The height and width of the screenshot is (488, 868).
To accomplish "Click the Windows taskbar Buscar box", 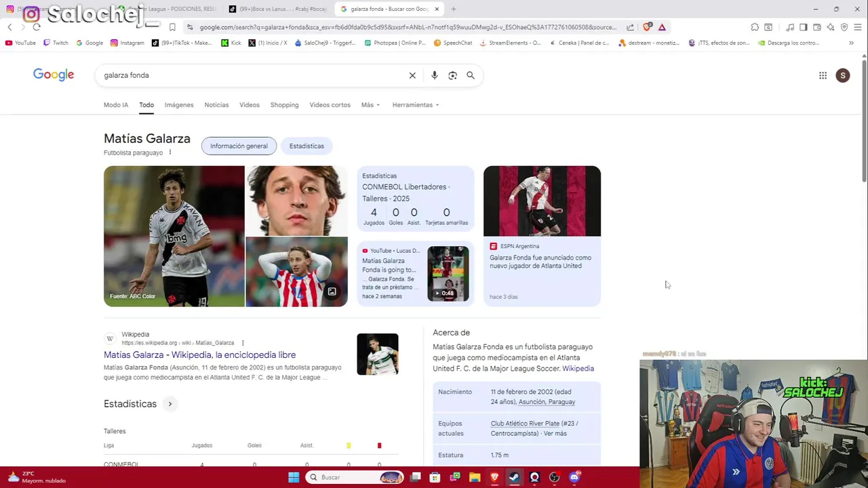I will click(354, 477).
